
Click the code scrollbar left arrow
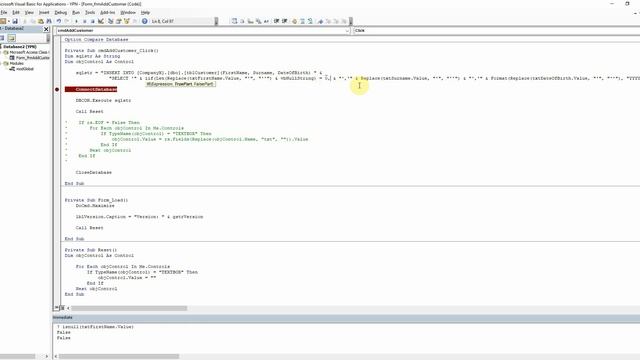coord(68,308)
